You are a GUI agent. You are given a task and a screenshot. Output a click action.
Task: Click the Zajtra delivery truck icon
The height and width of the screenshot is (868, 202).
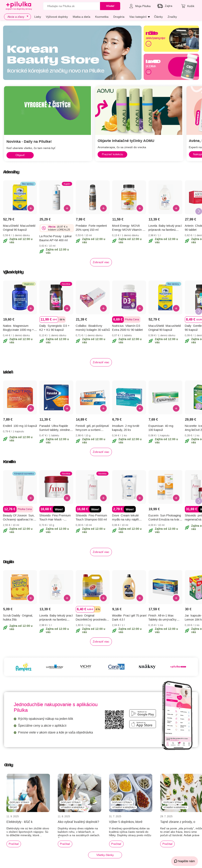[160, 6]
